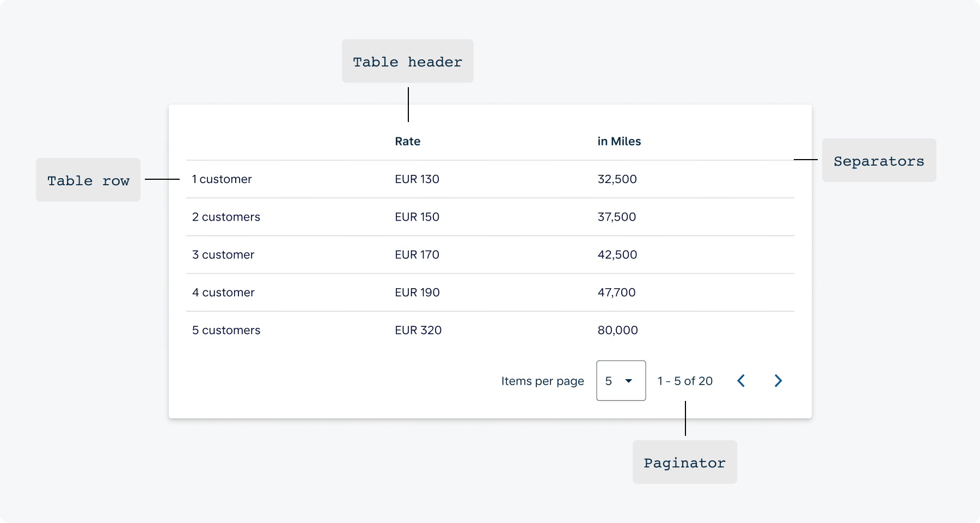Select the 3 customer row
980x523 pixels.
point(381,254)
